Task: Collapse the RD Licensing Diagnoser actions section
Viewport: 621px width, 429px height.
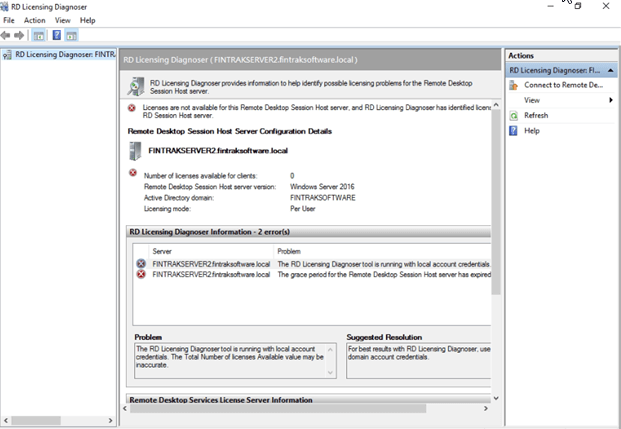Action: [x=610, y=71]
